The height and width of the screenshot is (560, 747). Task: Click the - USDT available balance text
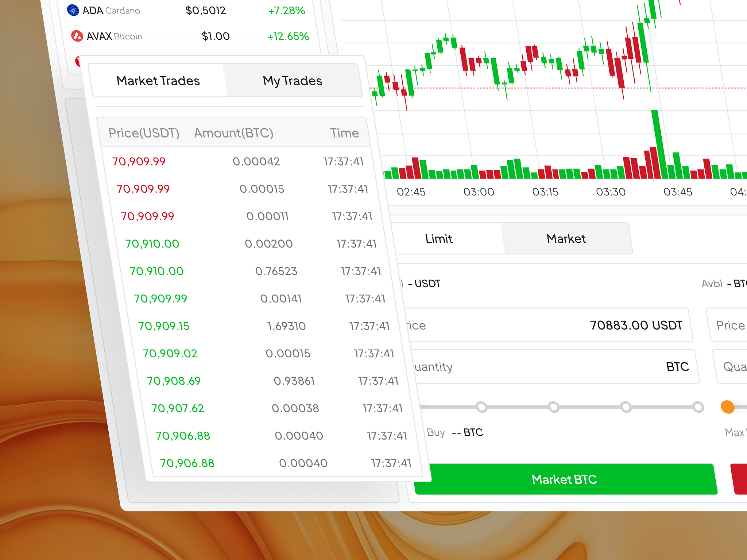click(x=424, y=284)
